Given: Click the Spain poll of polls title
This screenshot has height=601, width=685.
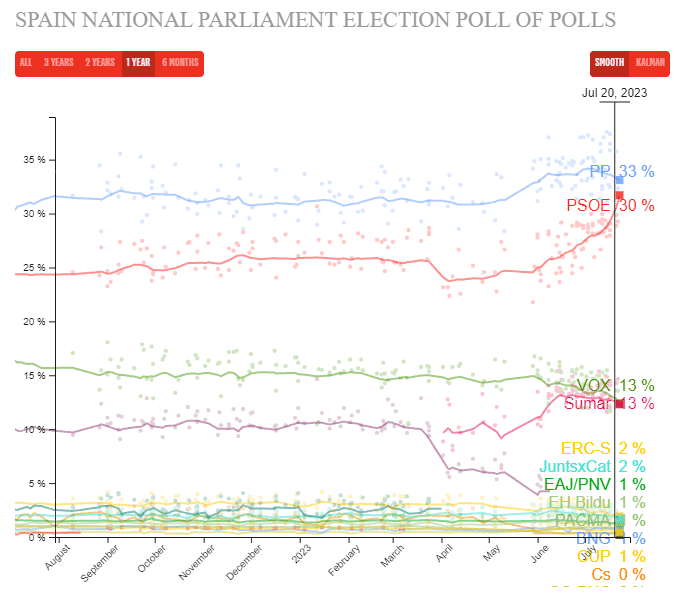Looking at the screenshot, I should pyautogui.click(x=316, y=20).
